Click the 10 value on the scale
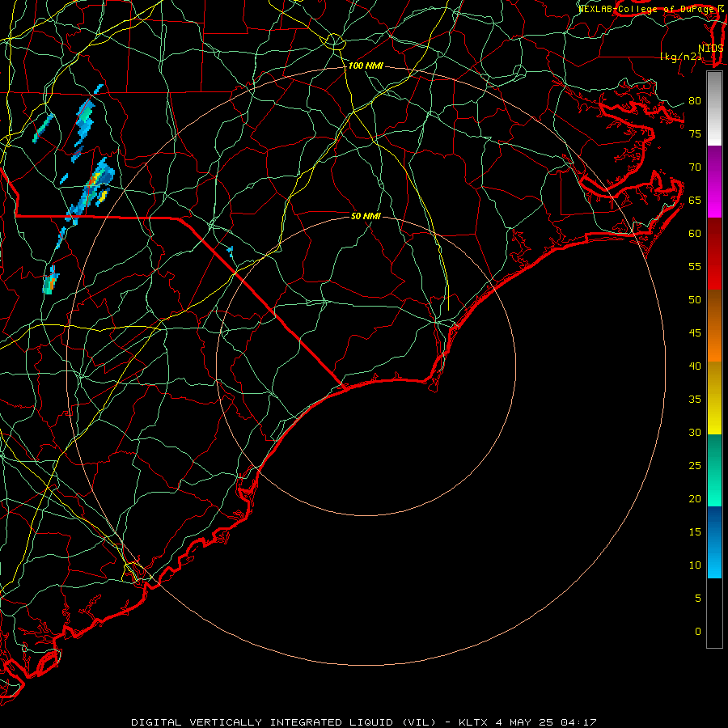 [x=695, y=565]
